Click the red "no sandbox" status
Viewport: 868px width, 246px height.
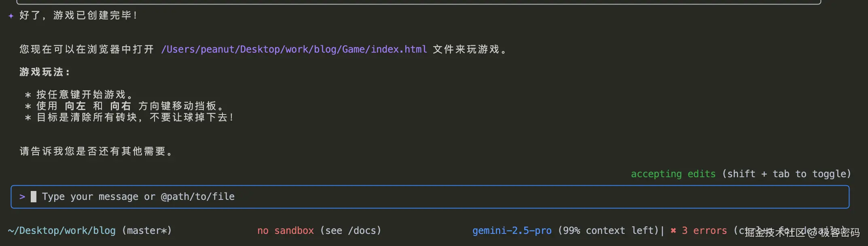click(286, 231)
